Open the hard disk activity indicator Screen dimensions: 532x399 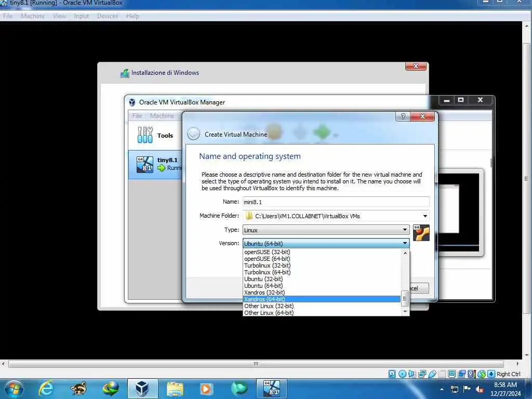[x=392, y=374]
